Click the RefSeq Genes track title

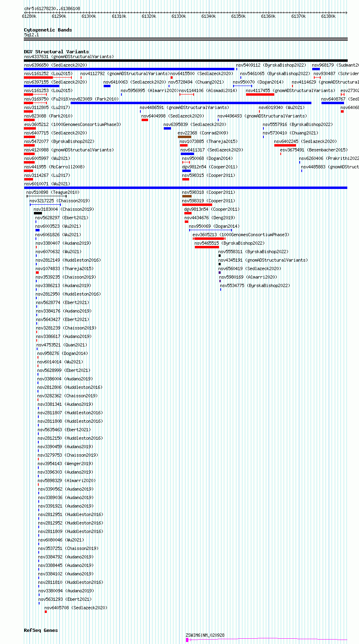[41, 630]
